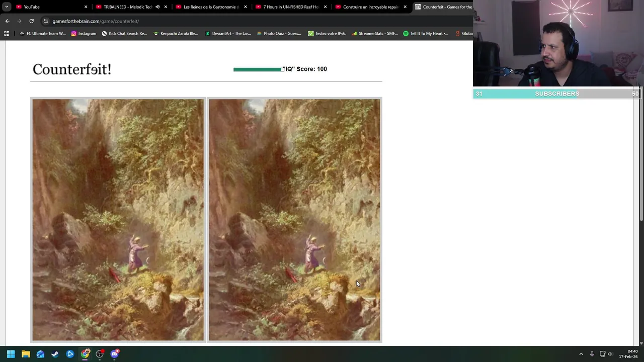
Task: Click the right painting image
Action: click(x=294, y=220)
